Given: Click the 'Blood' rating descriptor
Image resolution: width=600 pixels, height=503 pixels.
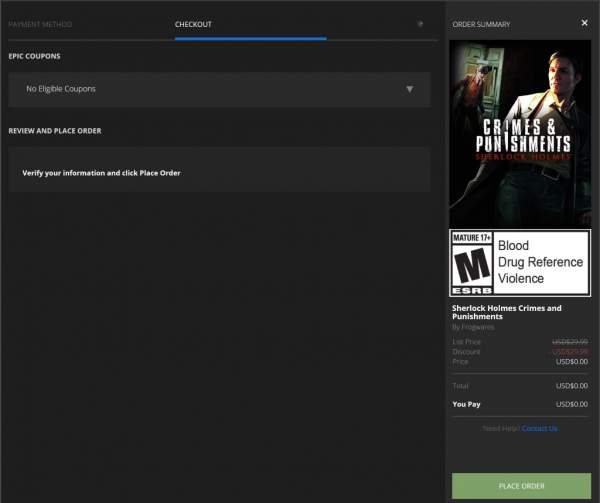Looking at the screenshot, I should pyautogui.click(x=513, y=246).
